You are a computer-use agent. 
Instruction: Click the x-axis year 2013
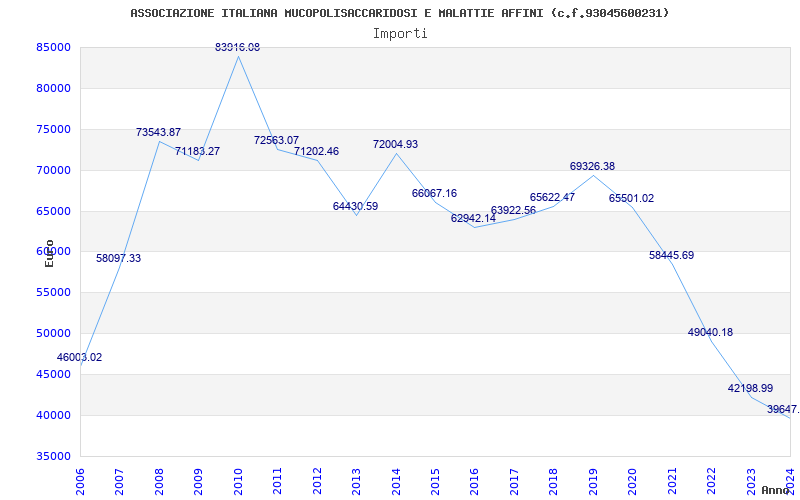[x=356, y=481]
